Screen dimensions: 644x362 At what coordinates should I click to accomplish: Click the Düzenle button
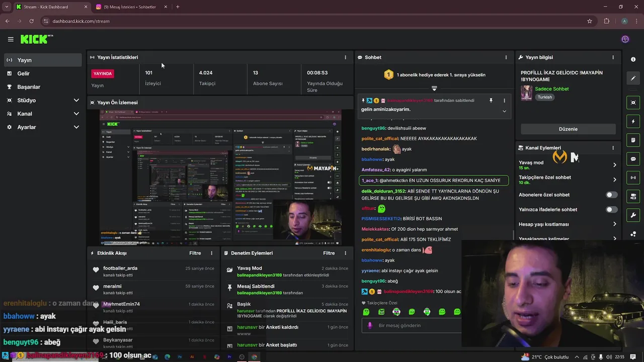[568, 129]
